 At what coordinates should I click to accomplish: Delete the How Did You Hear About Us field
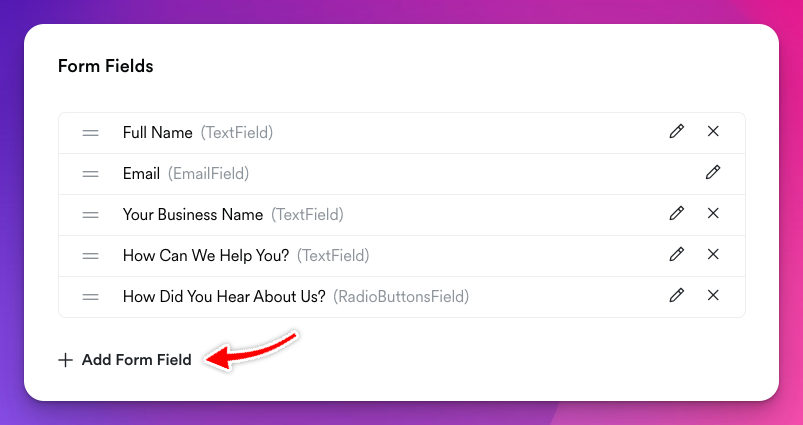pos(713,295)
